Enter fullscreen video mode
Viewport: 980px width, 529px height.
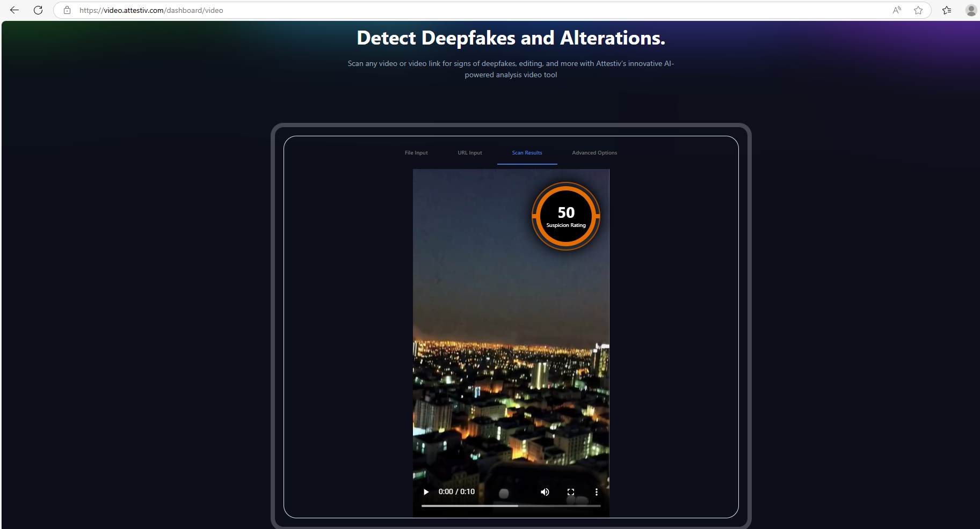[571, 492]
